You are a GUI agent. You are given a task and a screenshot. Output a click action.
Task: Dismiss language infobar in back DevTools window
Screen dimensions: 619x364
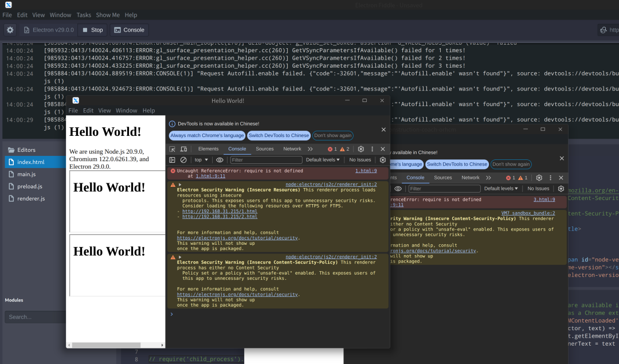[x=562, y=158]
